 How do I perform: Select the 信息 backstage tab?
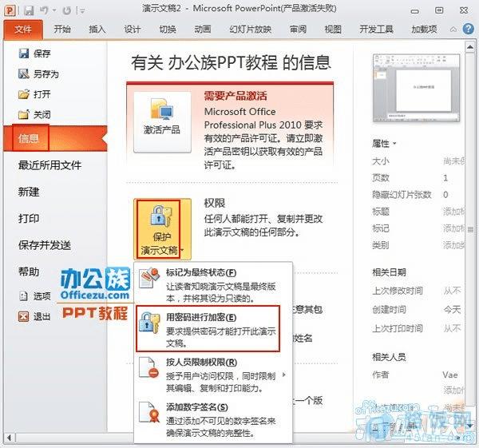[55, 138]
